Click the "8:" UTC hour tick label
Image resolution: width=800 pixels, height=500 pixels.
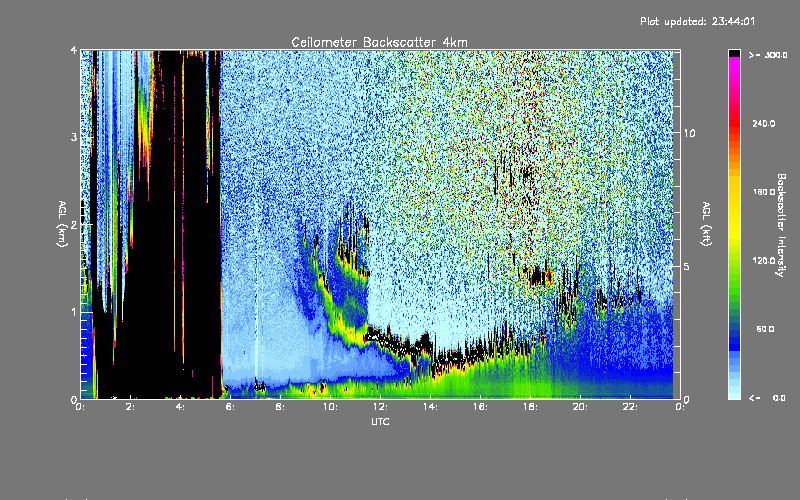point(281,407)
